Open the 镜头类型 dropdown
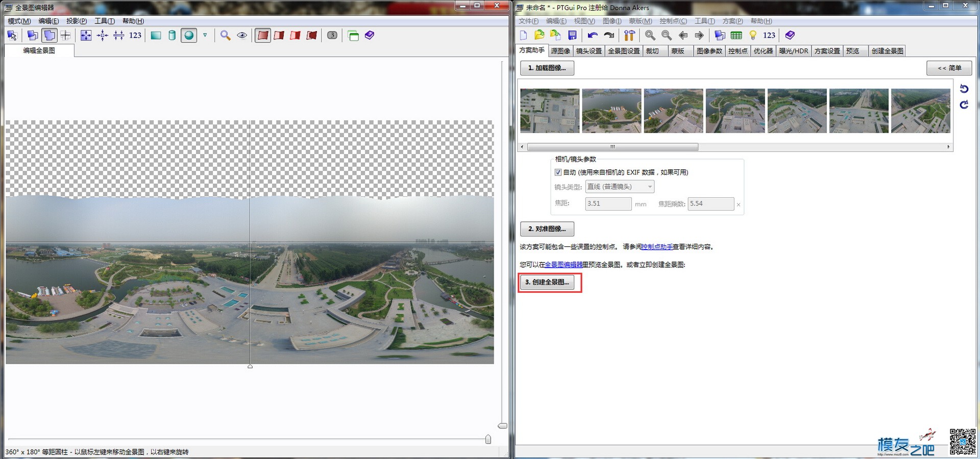Image resolution: width=980 pixels, height=459 pixels. tap(620, 187)
